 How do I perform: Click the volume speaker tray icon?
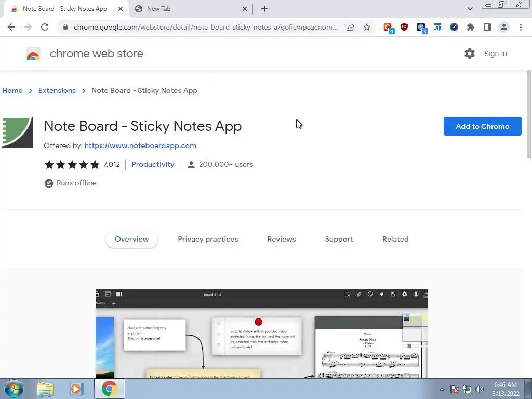tap(479, 389)
